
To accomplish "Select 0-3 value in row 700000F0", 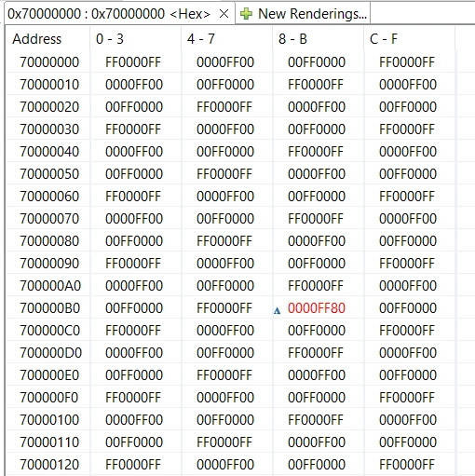I will [133, 398].
